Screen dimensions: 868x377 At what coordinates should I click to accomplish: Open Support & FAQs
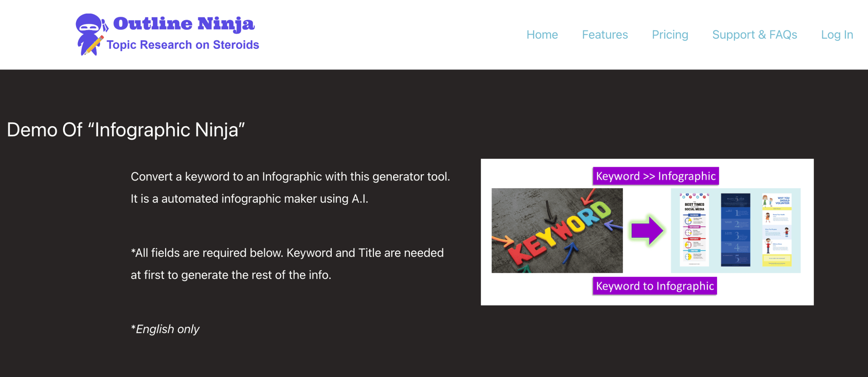click(x=754, y=35)
